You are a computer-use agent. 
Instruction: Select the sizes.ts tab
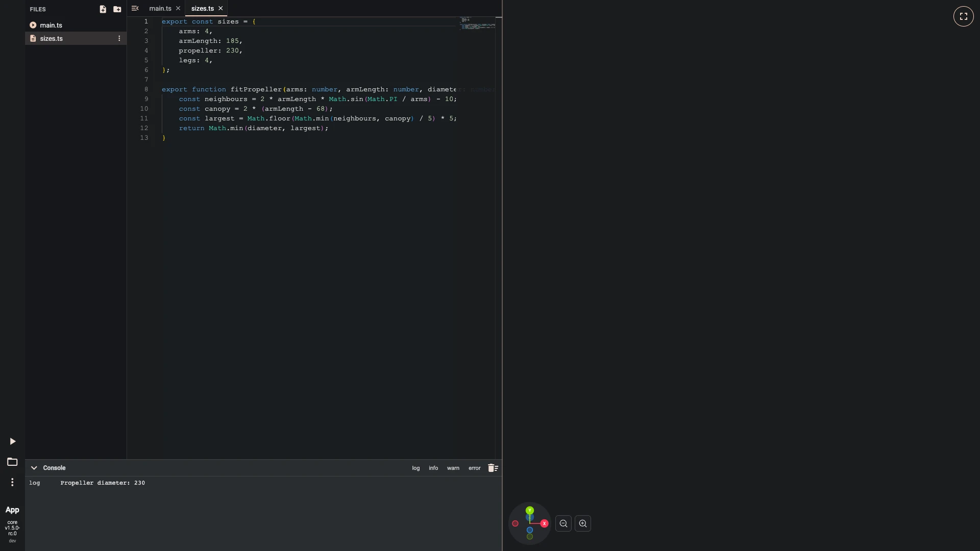(x=203, y=8)
